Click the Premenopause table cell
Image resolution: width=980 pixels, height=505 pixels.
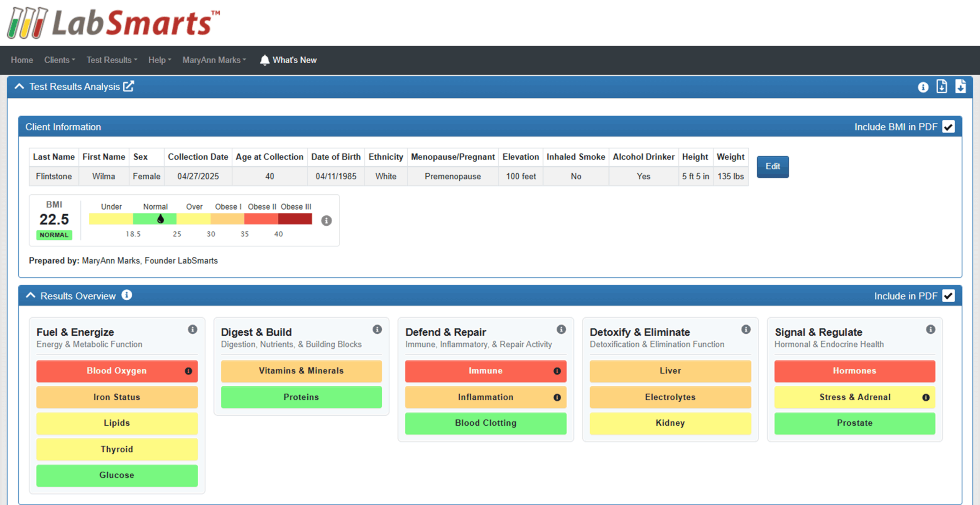point(453,176)
